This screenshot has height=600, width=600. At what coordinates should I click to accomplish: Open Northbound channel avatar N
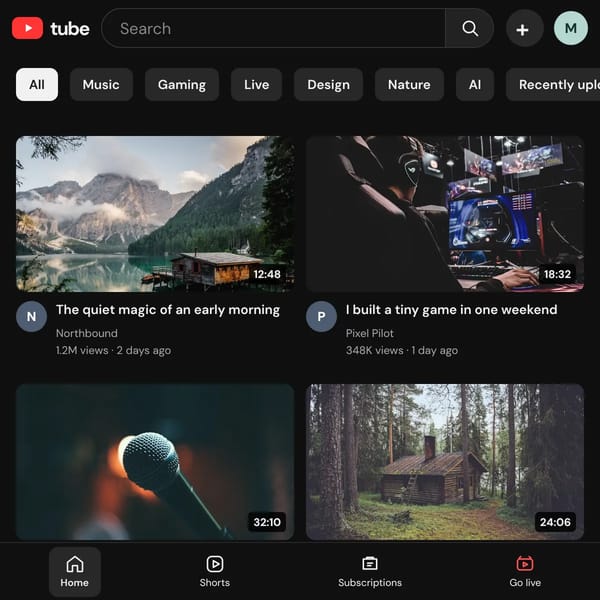click(31, 316)
